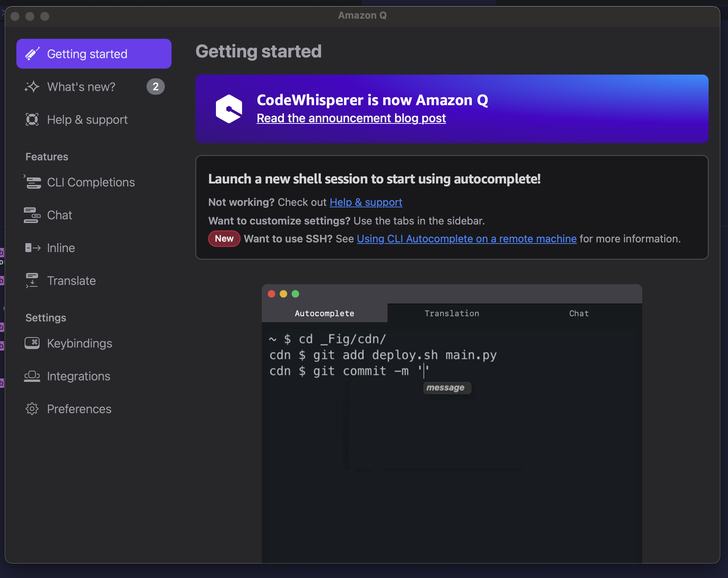Click the Preferences gear icon
Screen dimensions: 728x578
(x=32, y=409)
